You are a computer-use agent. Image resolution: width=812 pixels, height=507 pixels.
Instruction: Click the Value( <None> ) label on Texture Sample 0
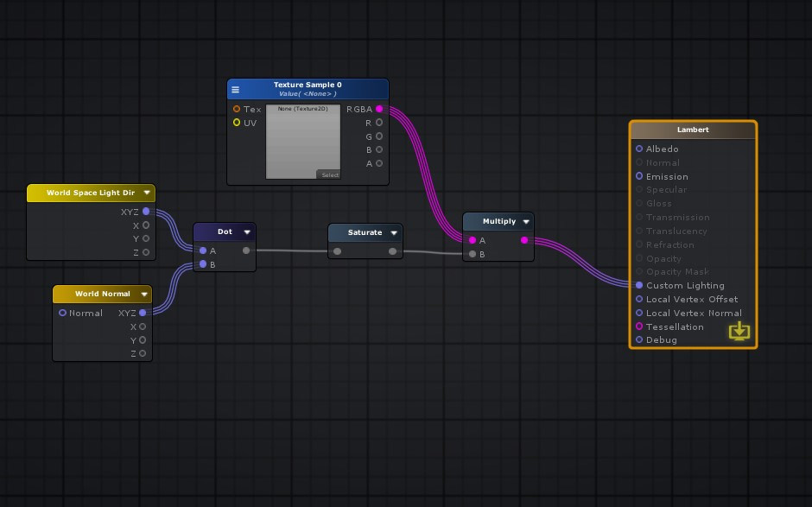coord(308,93)
